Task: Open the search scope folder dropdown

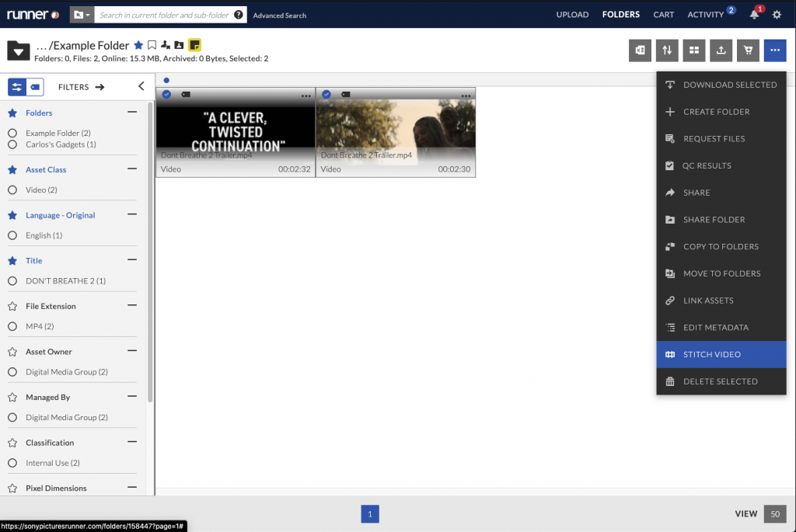Action: [81, 15]
